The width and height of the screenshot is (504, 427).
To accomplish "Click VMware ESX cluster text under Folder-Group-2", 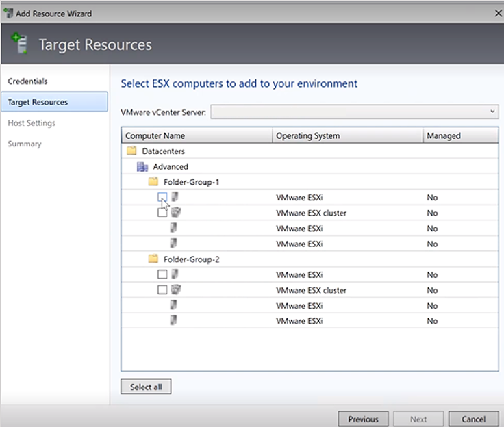I will (x=311, y=290).
